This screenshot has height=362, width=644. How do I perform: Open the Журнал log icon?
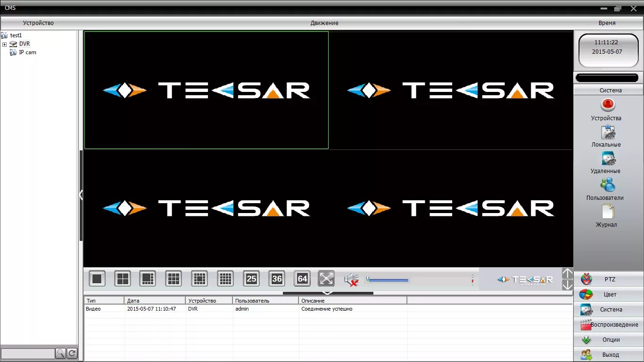[608, 212]
